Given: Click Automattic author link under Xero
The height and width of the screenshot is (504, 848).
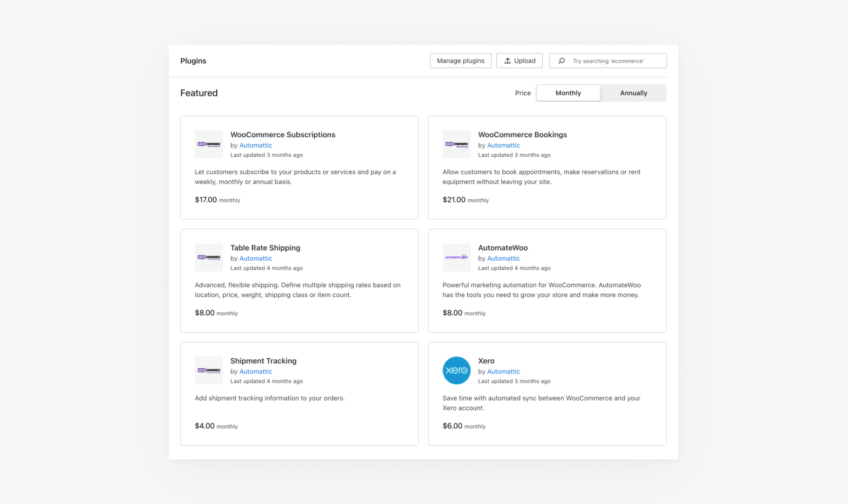Looking at the screenshot, I should [503, 372].
